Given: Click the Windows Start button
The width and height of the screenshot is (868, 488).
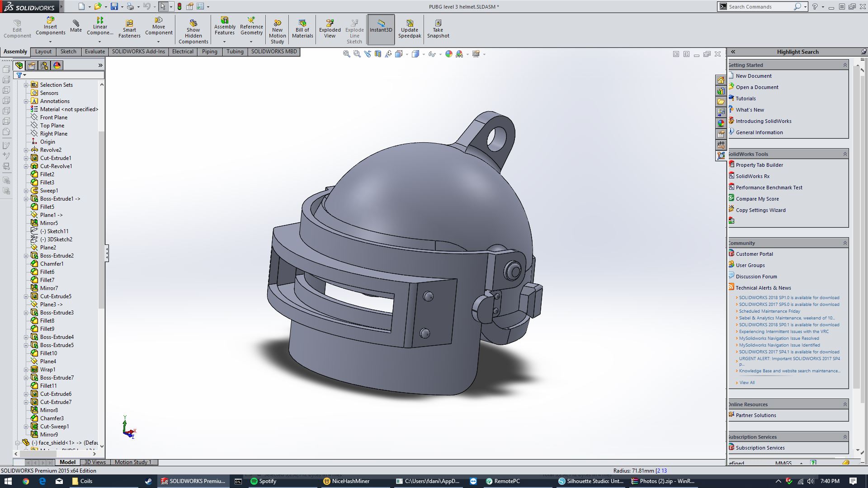Looking at the screenshot, I should pyautogui.click(x=8, y=481).
